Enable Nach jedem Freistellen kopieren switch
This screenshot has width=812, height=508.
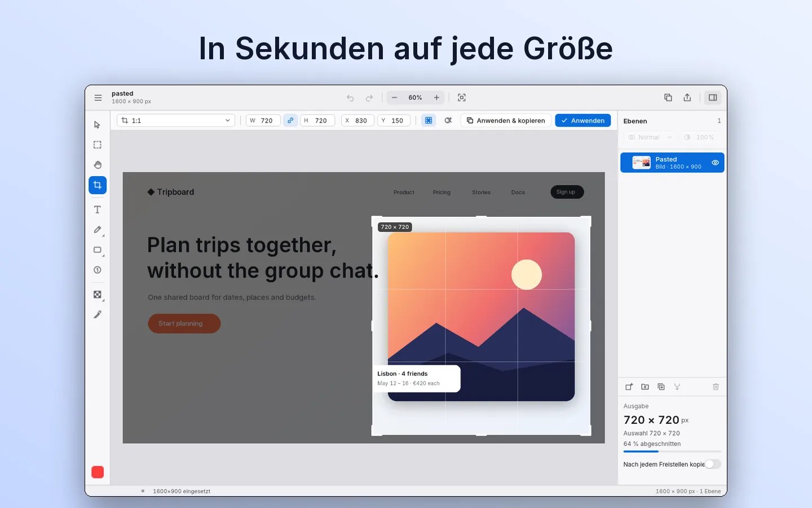713,464
